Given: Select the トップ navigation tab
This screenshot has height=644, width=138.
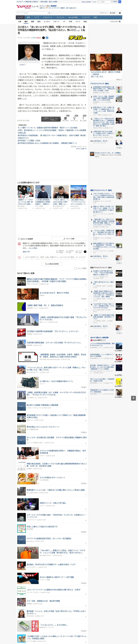Looking at the screenshot, I should [x=20, y=17].
